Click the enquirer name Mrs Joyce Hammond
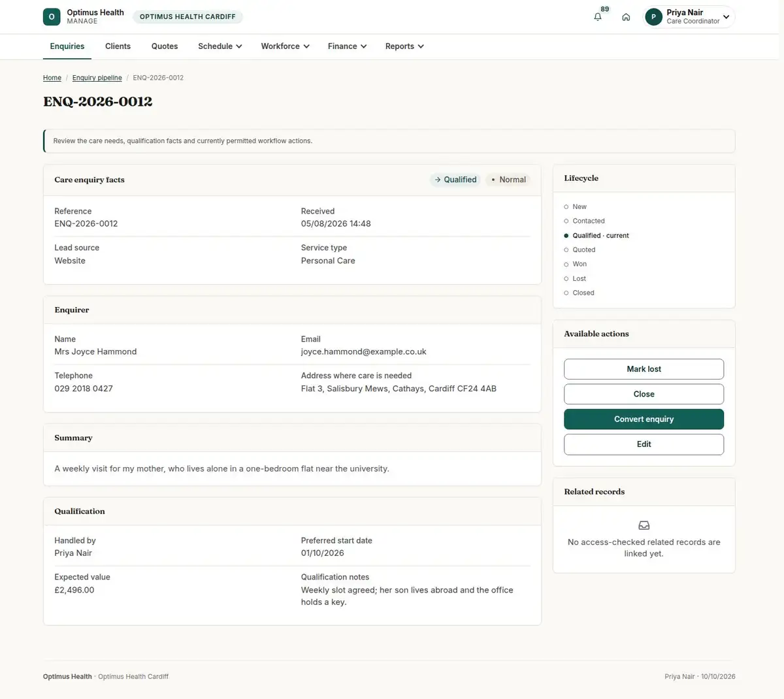 pos(95,351)
